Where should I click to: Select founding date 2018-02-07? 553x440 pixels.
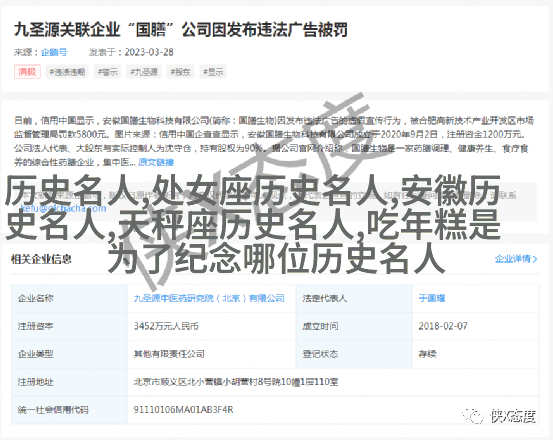point(443,326)
